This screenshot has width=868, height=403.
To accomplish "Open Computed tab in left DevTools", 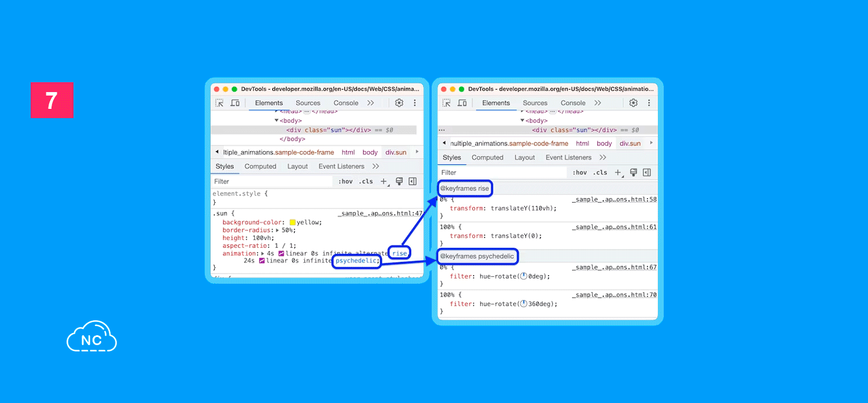I will [x=260, y=166].
